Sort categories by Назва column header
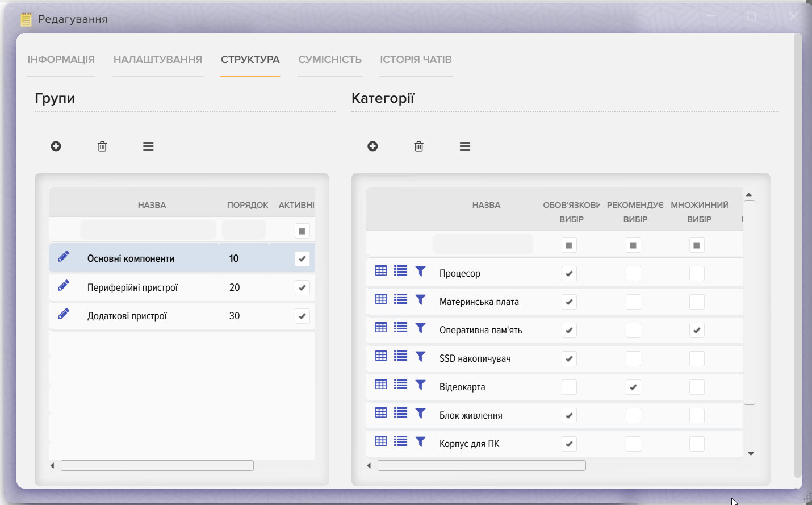Viewport: 812px width, 505px height. click(x=487, y=205)
